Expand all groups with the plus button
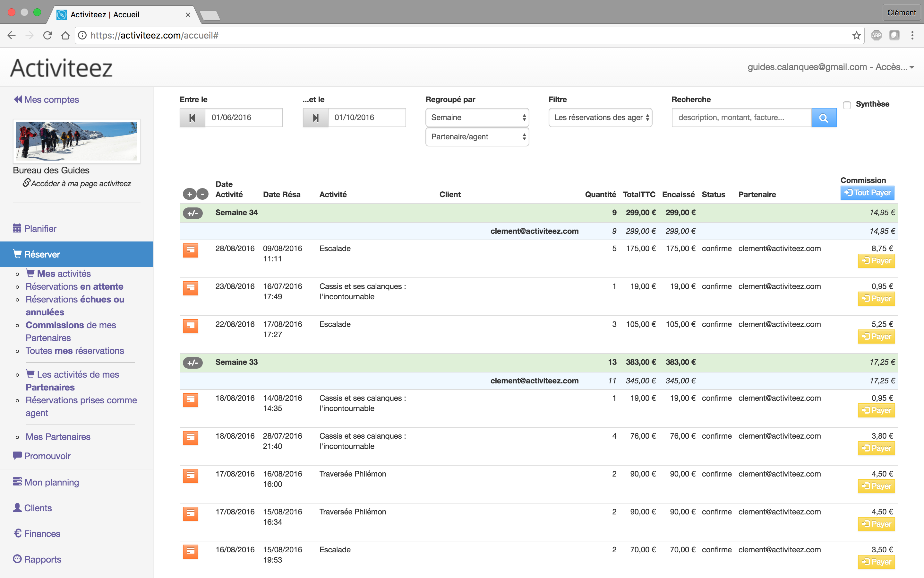 pos(189,194)
